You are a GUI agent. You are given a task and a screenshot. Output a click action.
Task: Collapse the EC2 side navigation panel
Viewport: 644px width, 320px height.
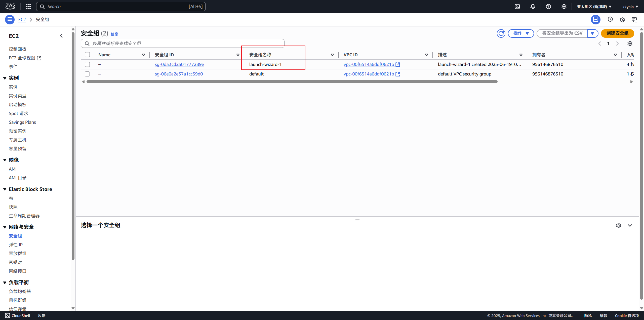point(61,36)
